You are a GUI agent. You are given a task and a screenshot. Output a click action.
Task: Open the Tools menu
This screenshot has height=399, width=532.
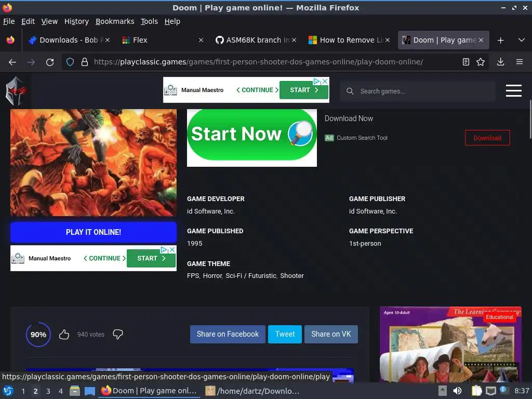(x=149, y=21)
